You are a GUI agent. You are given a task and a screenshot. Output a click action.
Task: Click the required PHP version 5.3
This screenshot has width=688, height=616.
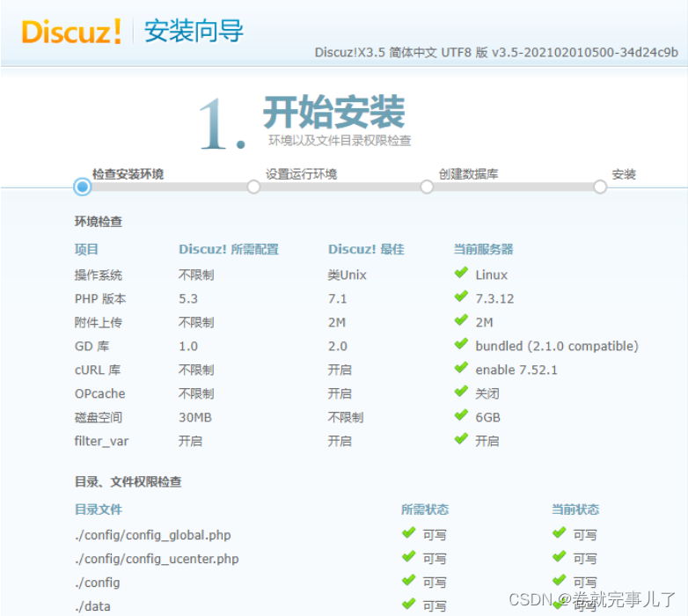[x=188, y=299]
